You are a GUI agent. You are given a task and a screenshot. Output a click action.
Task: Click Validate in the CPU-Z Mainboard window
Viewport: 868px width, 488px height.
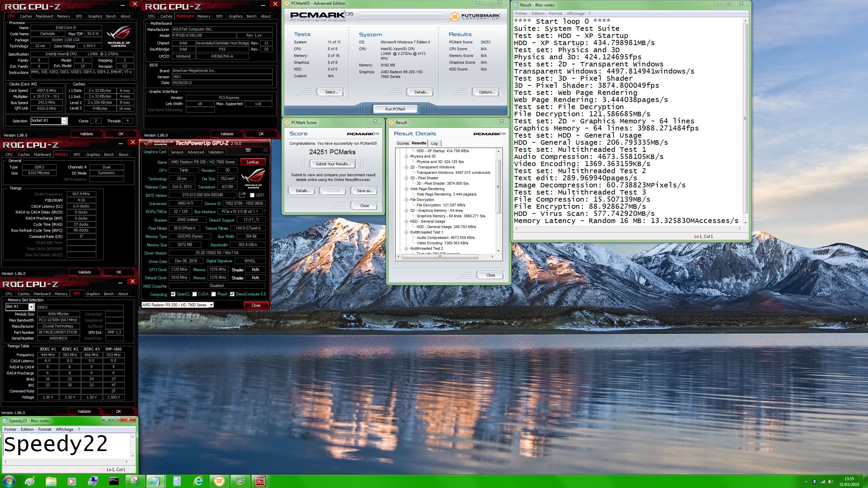227,134
